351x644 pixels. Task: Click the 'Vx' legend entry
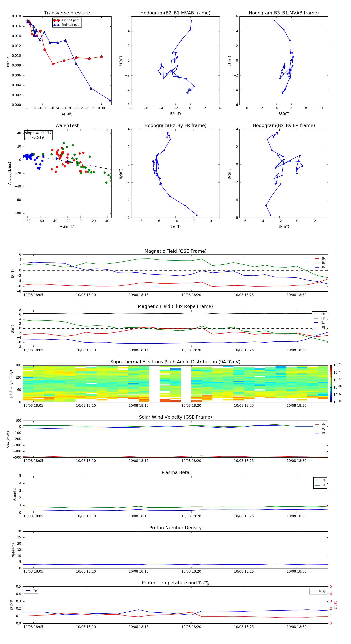pos(320,424)
